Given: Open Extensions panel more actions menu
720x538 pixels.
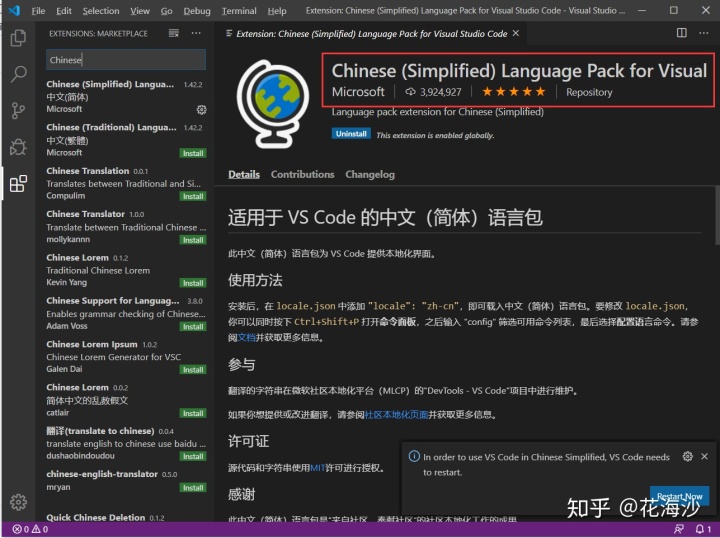Looking at the screenshot, I should point(196,33).
